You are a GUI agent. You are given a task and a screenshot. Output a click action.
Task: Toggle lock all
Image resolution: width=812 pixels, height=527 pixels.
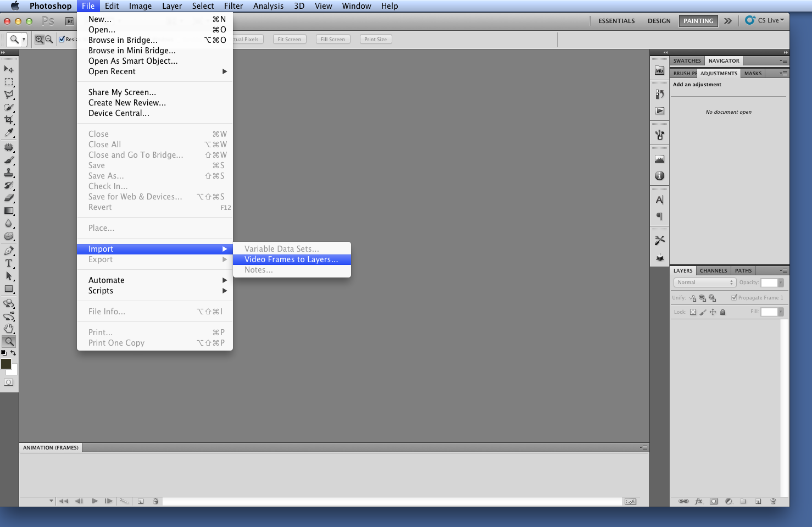(723, 312)
